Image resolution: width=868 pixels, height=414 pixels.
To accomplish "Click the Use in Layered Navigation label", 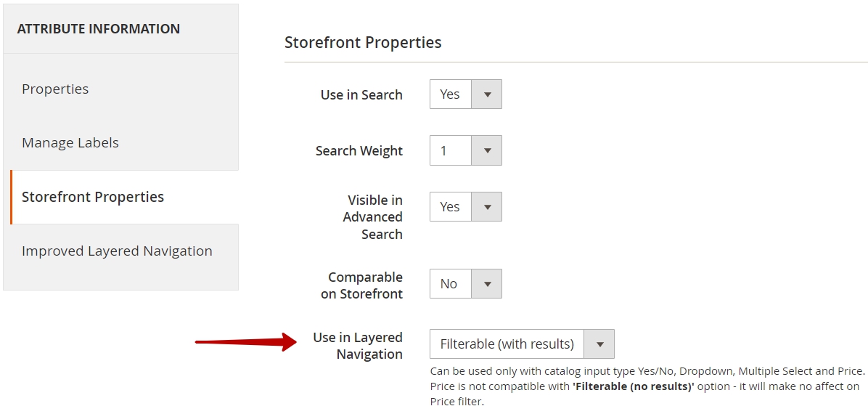I will (x=358, y=346).
